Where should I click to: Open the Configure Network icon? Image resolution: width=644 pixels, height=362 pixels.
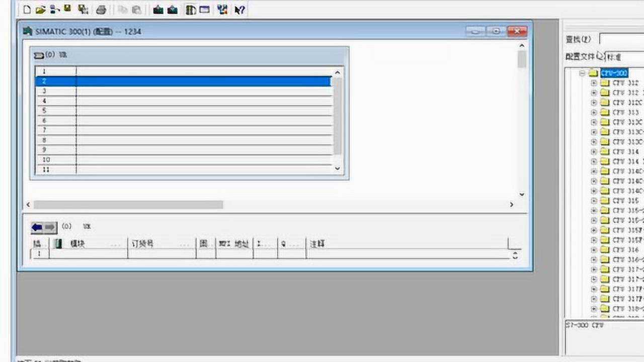(222, 9)
